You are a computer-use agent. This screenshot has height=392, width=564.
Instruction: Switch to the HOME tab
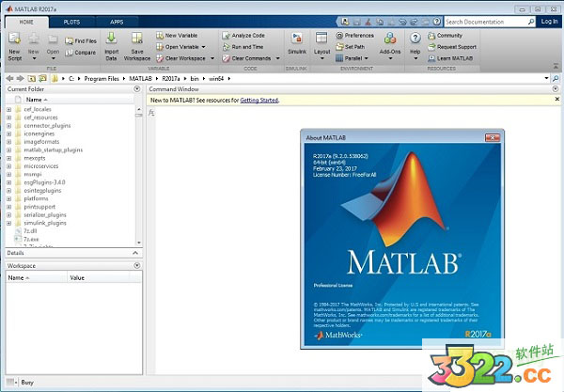coord(26,23)
